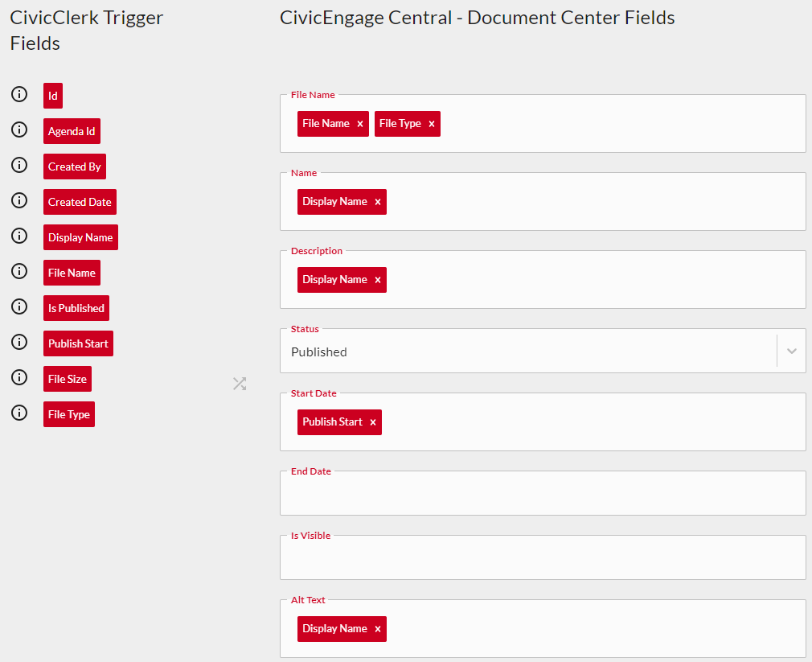Click info icon next to Is Published

(x=19, y=306)
